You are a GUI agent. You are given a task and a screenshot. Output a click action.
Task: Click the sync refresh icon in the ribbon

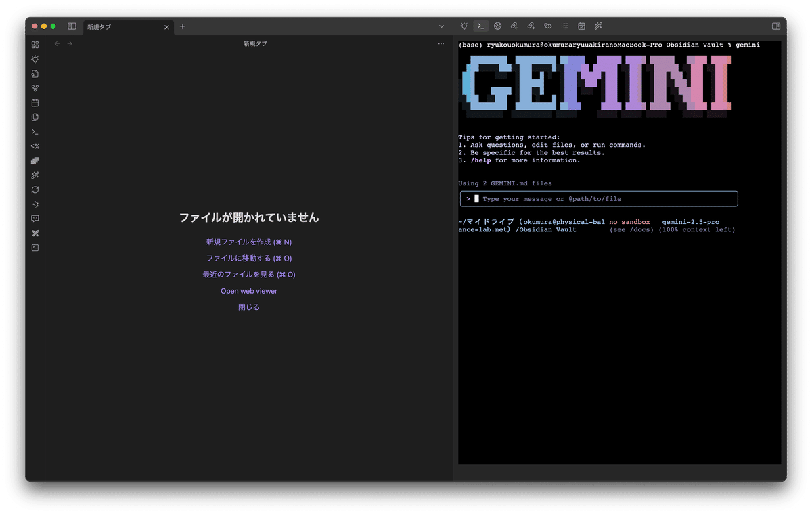(x=35, y=189)
